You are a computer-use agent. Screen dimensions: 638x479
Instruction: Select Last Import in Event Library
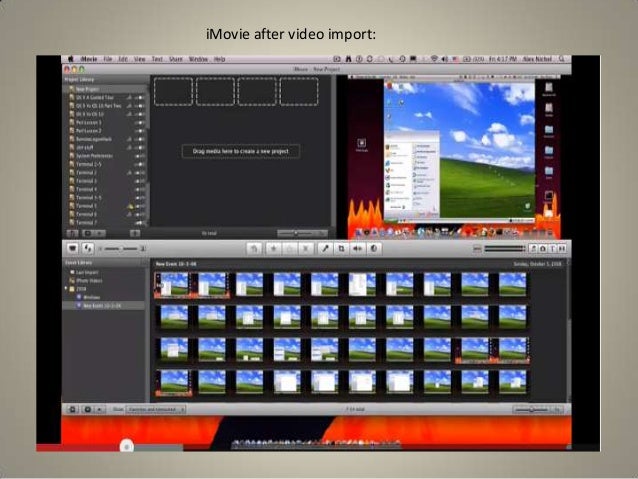pos(105,272)
